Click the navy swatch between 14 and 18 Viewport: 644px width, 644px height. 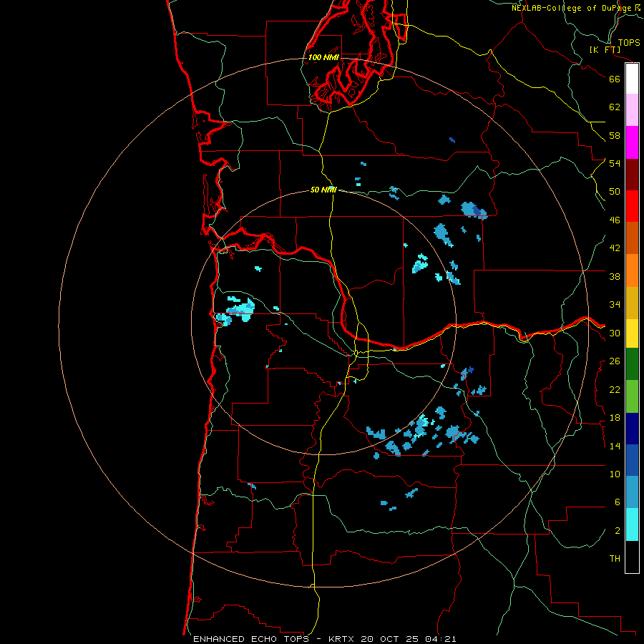(x=632, y=429)
